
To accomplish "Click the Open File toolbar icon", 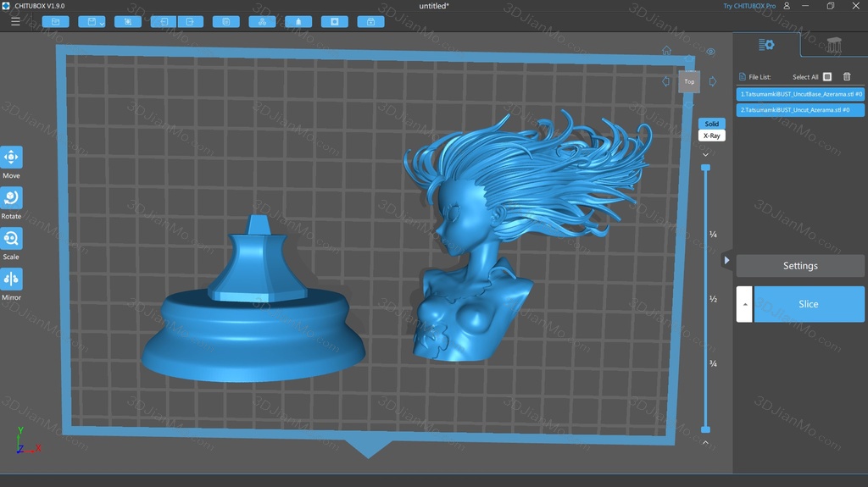I will click(55, 21).
